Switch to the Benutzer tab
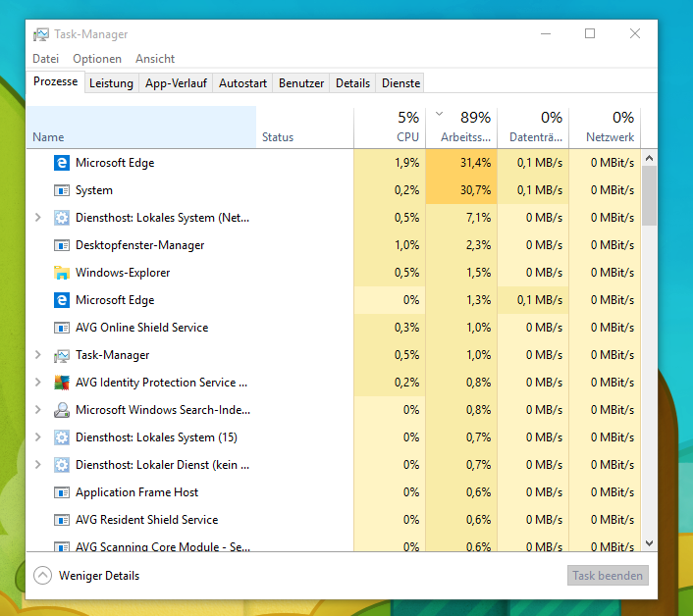Image resolution: width=693 pixels, height=616 pixels. 301,83
